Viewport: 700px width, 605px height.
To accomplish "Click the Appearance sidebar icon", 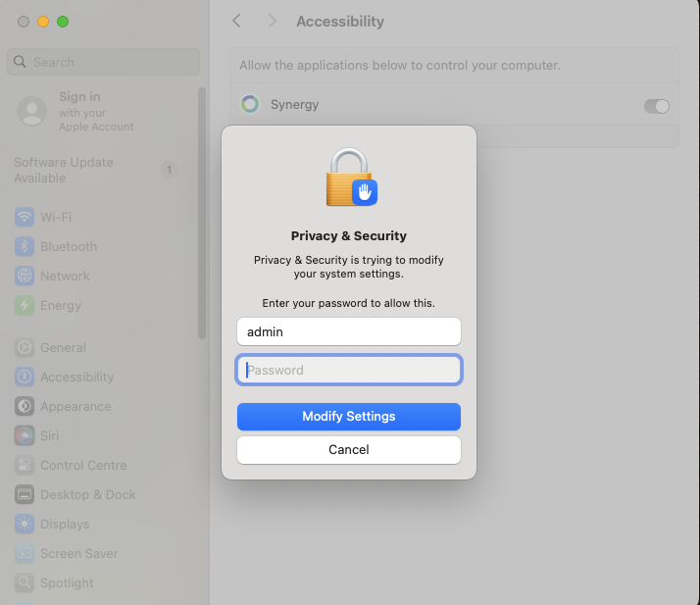I will 25,406.
